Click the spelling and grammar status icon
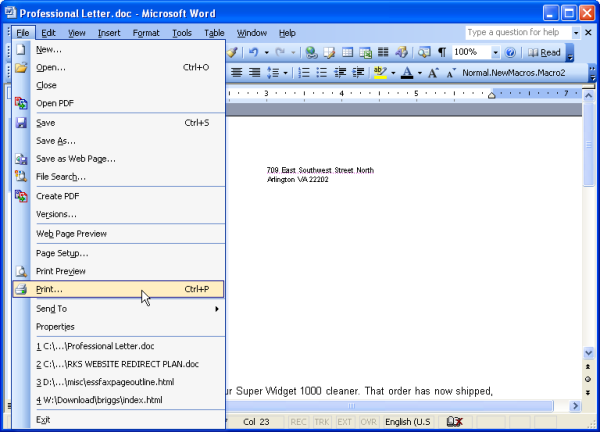Viewport: 600px width, 432px height. [x=455, y=422]
